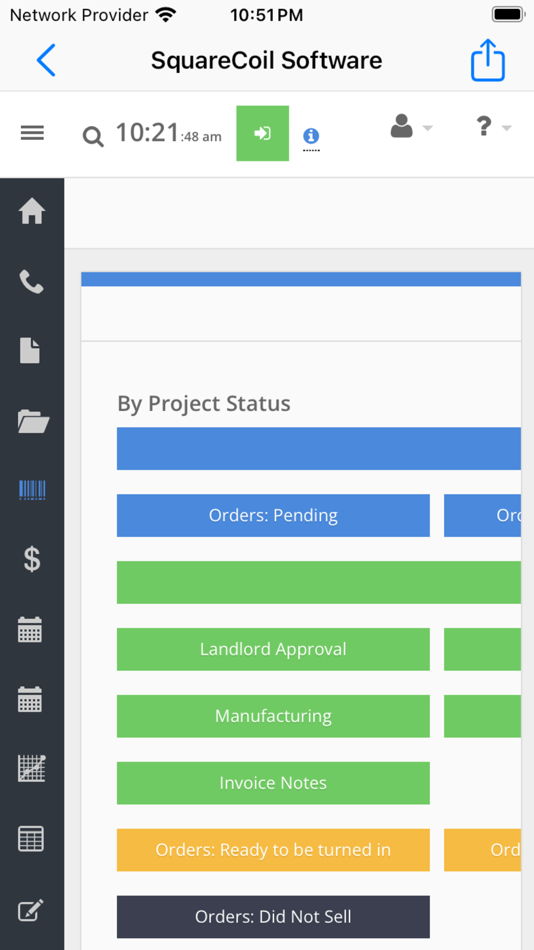534x950 pixels.
Task: Open the line chart icon in sidebar
Action: (x=32, y=769)
